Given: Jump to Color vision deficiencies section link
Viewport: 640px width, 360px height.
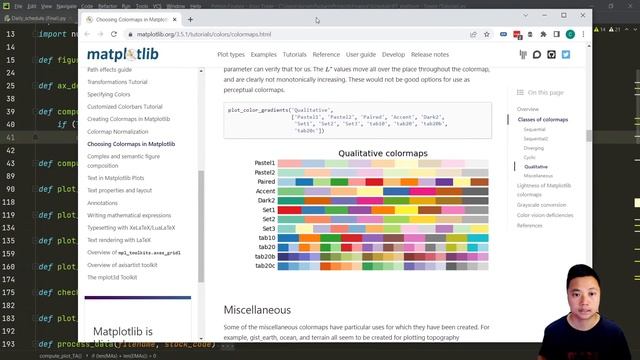Looking at the screenshot, I should pos(545,215).
